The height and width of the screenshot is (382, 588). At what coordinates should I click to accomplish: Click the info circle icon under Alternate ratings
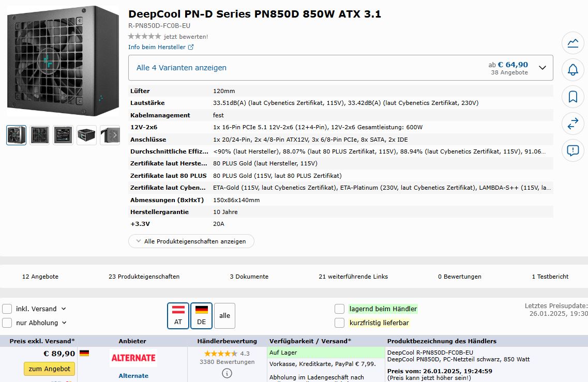tap(227, 373)
